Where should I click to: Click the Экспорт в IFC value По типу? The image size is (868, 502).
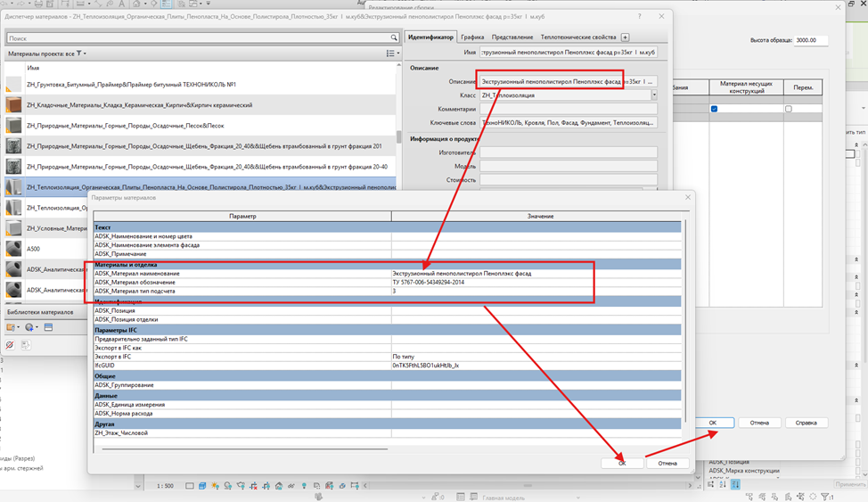pyautogui.click(x=536, y=357)
